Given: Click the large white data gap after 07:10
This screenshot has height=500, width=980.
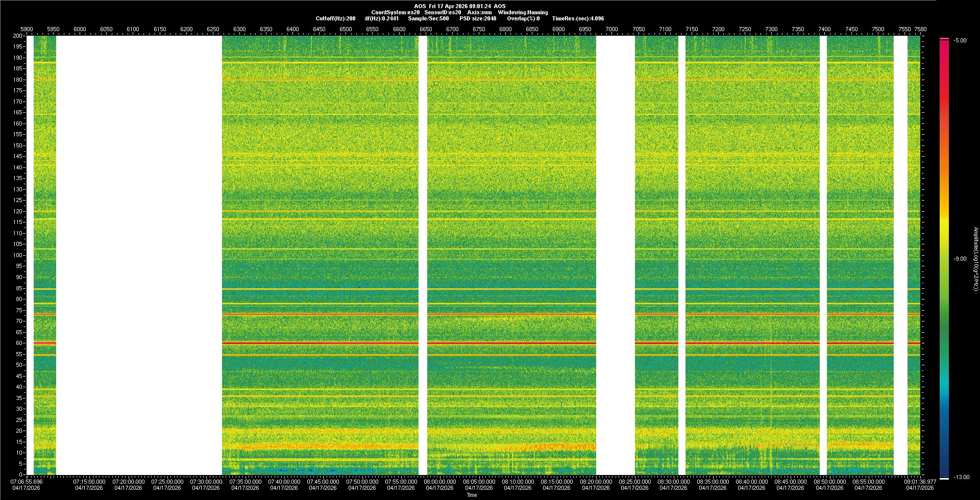Looking at the screenshot, I should tap(139, 255).
